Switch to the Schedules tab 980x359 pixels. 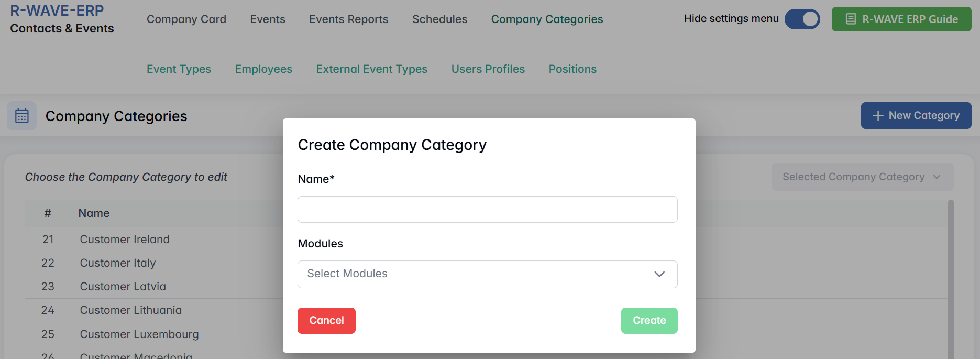click(439, 19)
